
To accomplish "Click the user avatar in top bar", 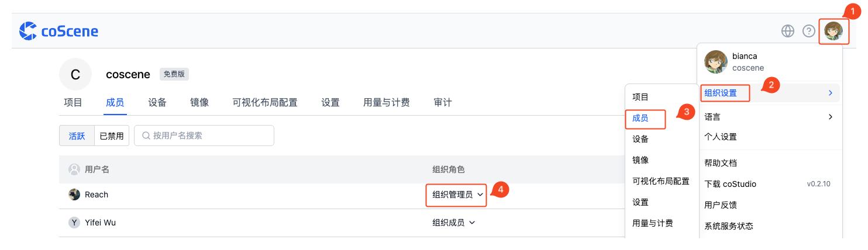I will point(833,31).
